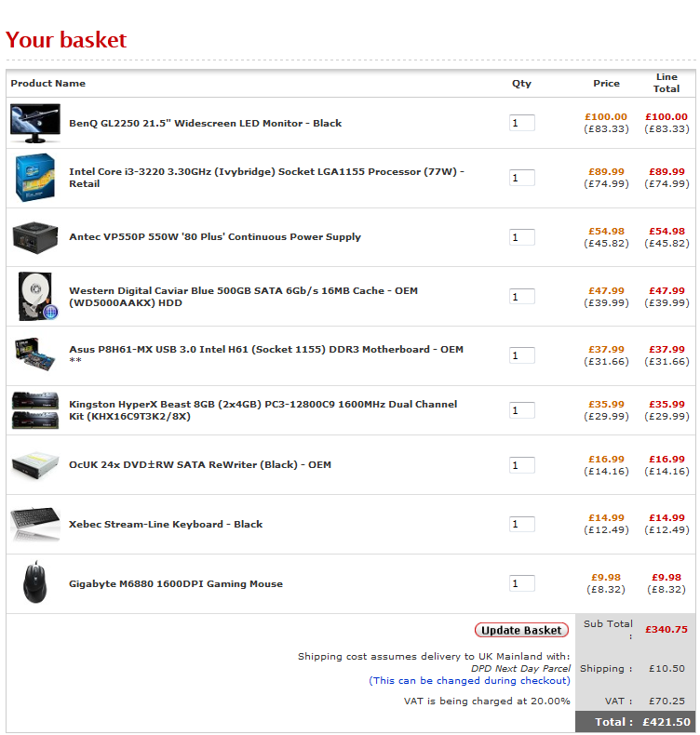
Task: Open the Antec VP550P power supply link
Action: [x=214, y=236]
